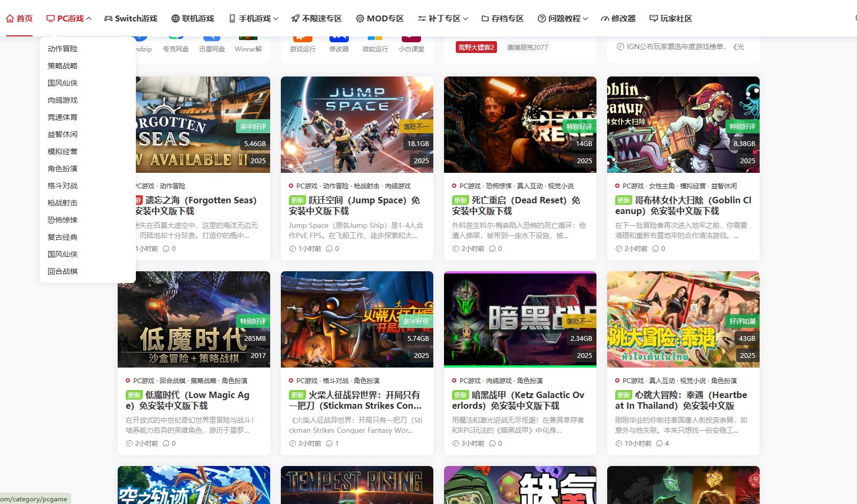Select 动作冒险 in the category menu
The image size is (857, 504).
pos(62,49)
